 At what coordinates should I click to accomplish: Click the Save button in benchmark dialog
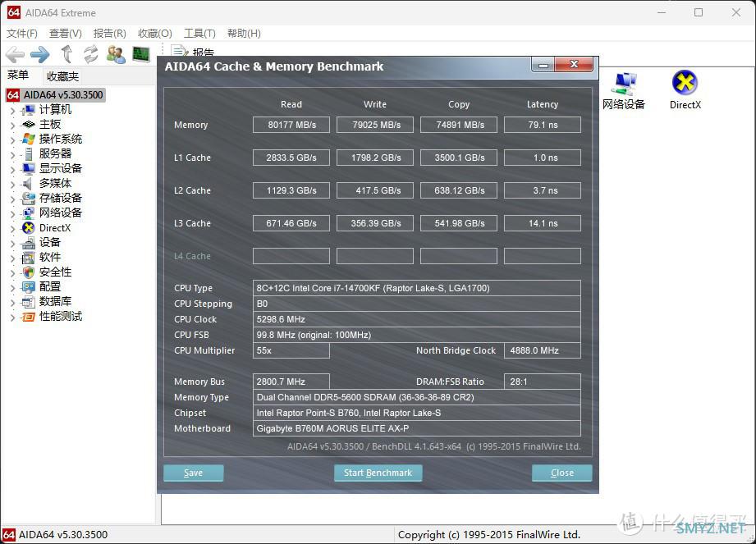(194, 473)
